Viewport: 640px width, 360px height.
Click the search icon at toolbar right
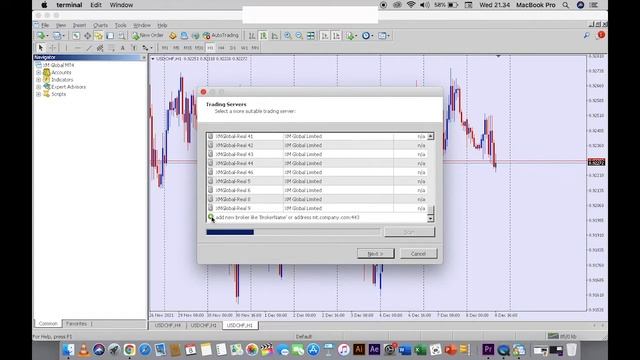(587, 36)
